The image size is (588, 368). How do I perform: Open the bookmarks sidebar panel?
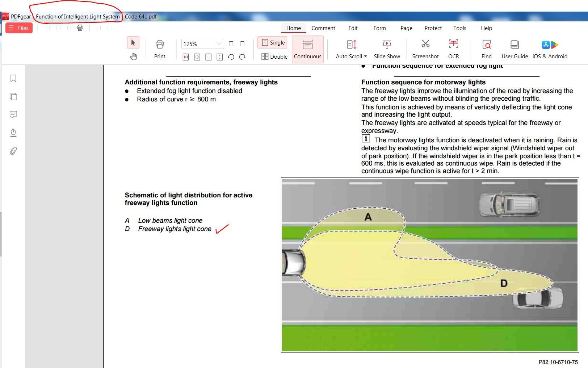pos(13,79)
